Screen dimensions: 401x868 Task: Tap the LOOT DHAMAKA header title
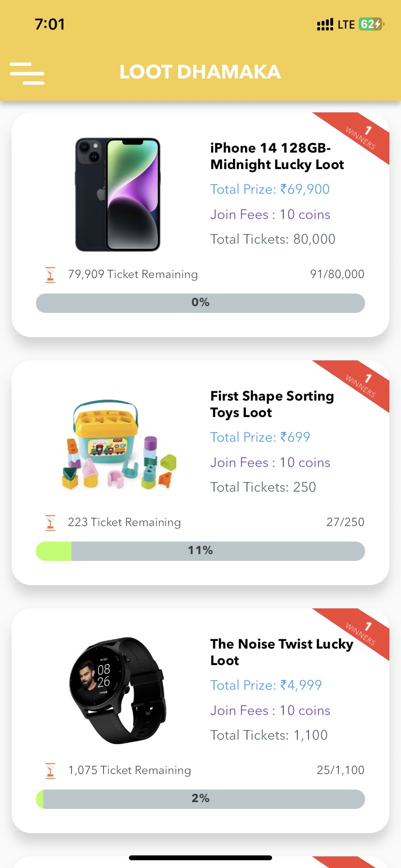(200, 72)
